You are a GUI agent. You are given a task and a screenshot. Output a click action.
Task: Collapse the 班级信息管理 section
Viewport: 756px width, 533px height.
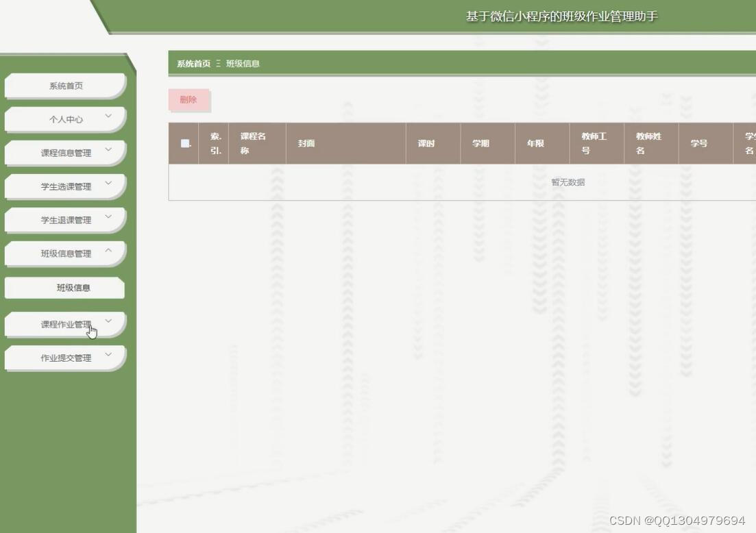(x=107, y=251)
